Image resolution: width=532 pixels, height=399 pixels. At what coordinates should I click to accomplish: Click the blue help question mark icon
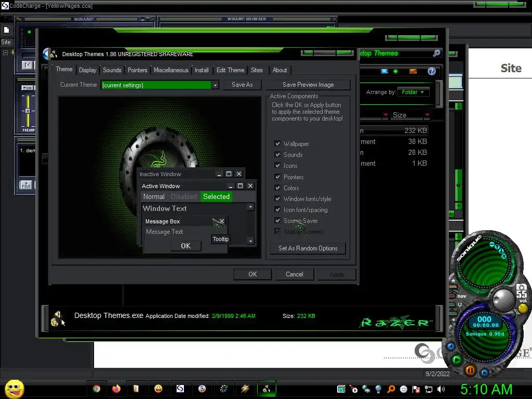[432, 71]
